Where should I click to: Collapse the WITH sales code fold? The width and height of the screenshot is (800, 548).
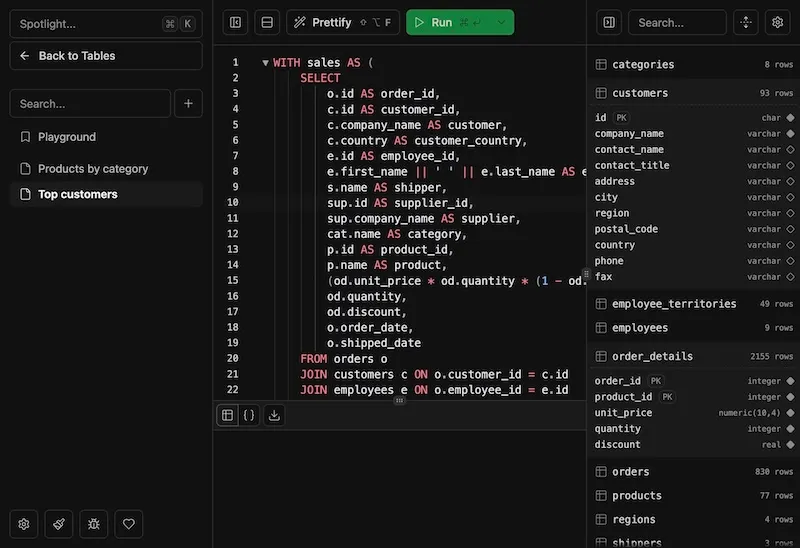(265, 63)
